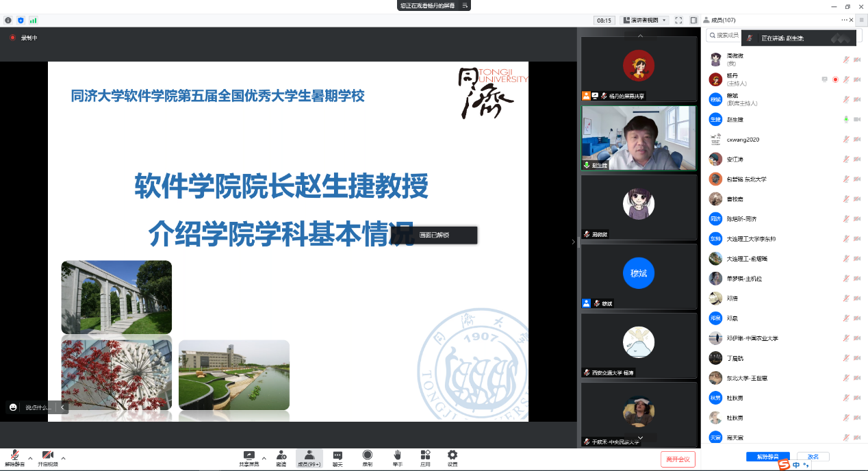Open the apps icon in toolbar
Viewport: 868px width, 471px height.
tap(425, 456)
